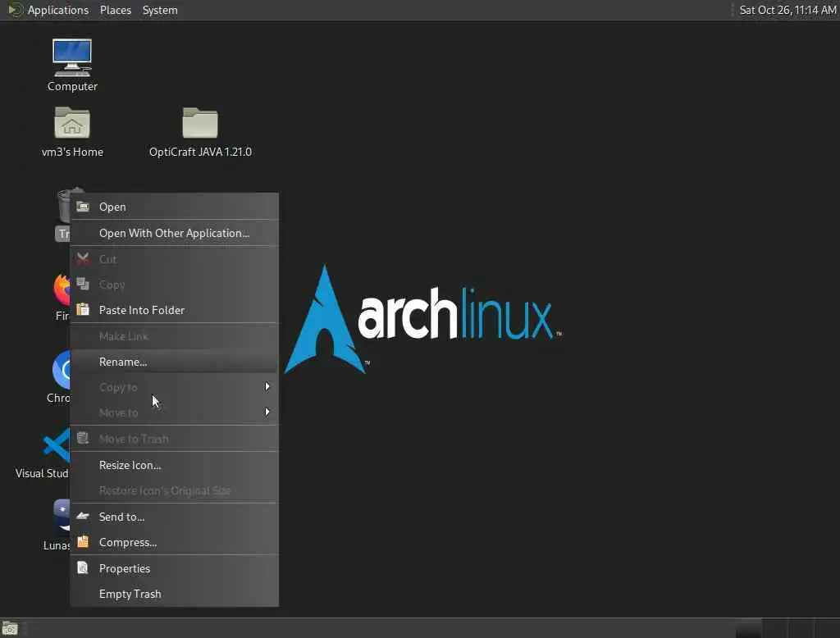Click the Copy icon in context menu
Screen dimensions: 840x638
point(83,284)
